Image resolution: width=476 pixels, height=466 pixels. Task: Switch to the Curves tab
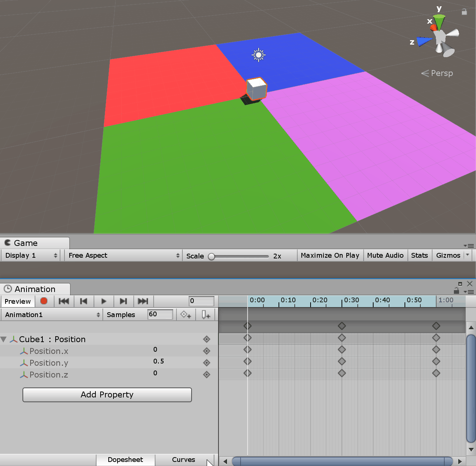[183, 460]
